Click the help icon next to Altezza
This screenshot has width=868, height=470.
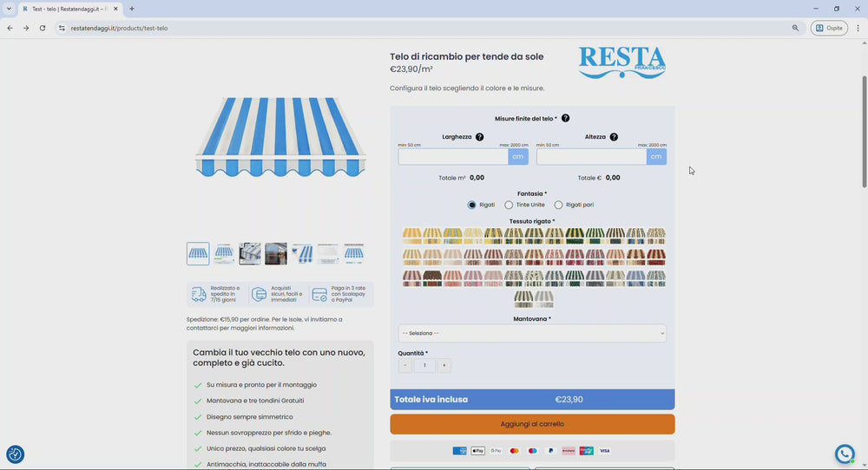click(x=614, y=137)
